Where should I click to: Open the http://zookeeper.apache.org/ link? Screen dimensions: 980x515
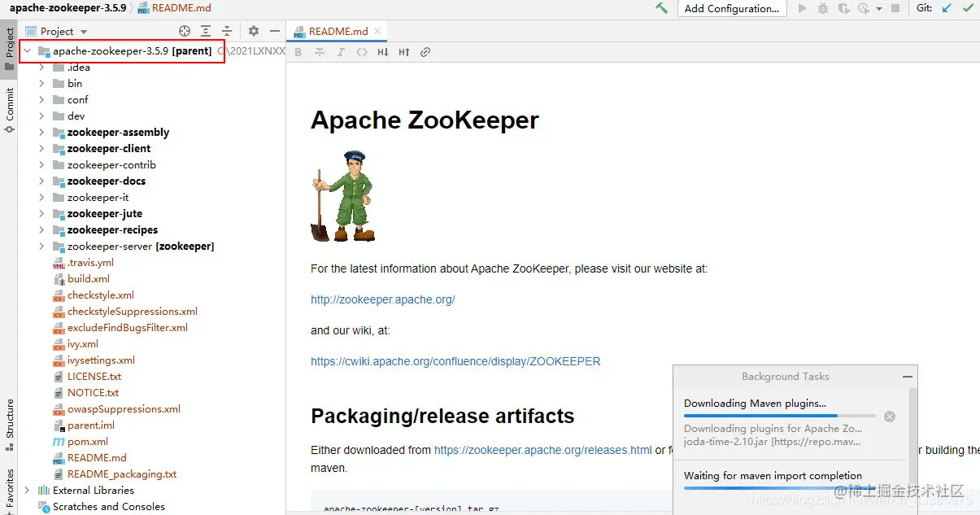[x=382, y=299]
